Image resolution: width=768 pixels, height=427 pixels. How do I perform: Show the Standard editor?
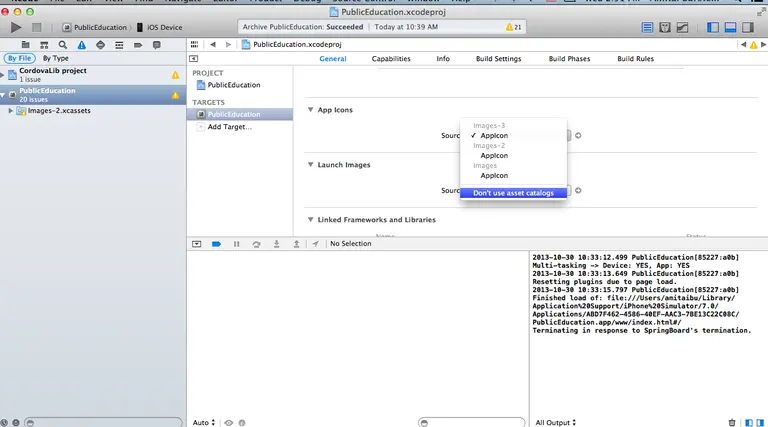click(647, 27)
